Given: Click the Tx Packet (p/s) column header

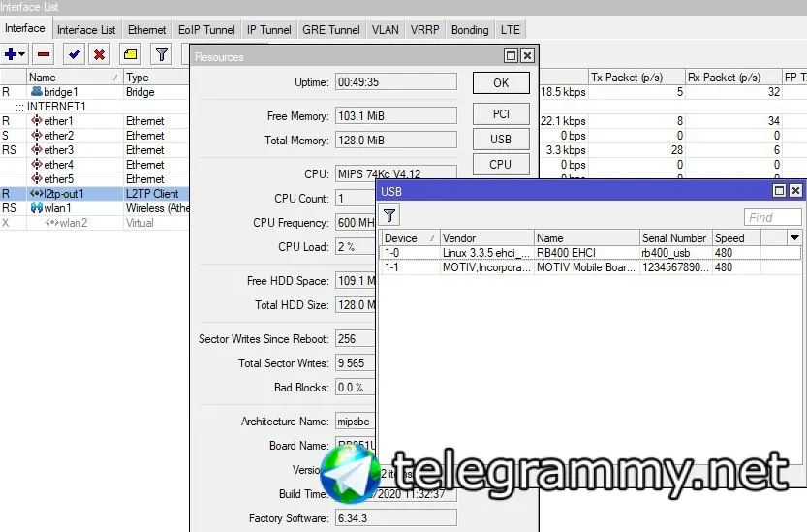Looking at the screenshot, I should click(636, 78).
